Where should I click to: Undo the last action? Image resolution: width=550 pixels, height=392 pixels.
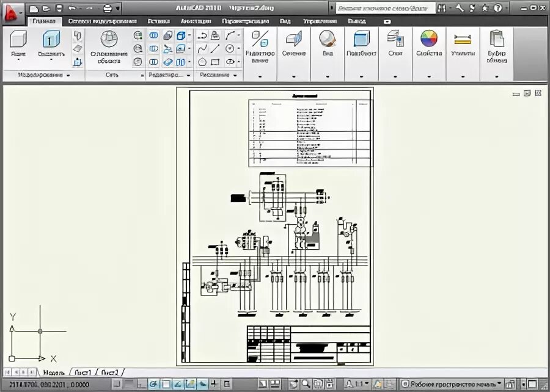tap(72, 8)
